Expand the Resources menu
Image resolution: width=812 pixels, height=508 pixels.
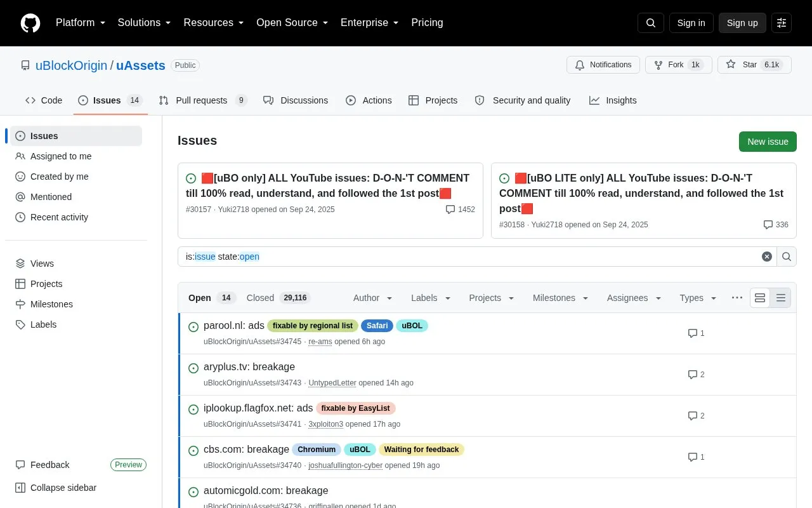click(214, 23)
